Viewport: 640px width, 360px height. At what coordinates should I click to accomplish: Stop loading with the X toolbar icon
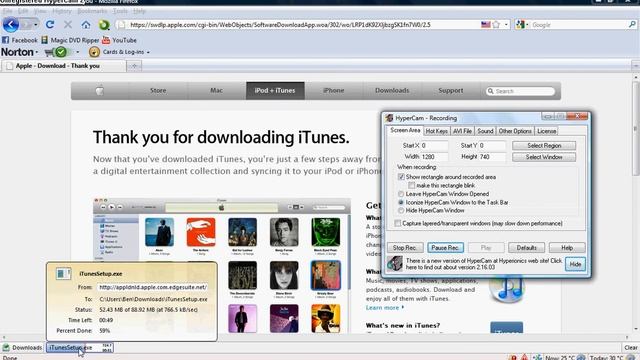tap(68, 24)
